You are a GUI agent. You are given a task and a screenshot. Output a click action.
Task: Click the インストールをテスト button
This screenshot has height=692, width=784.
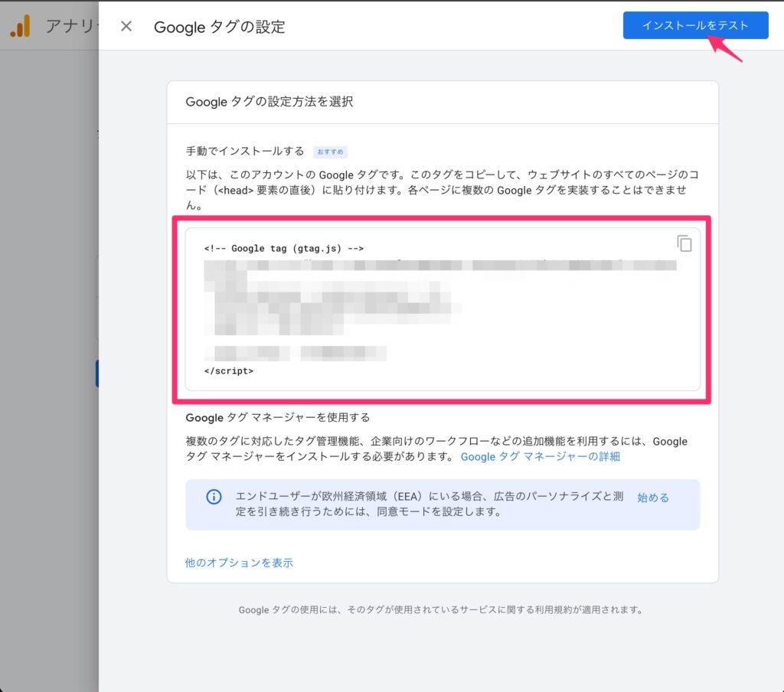695,25
